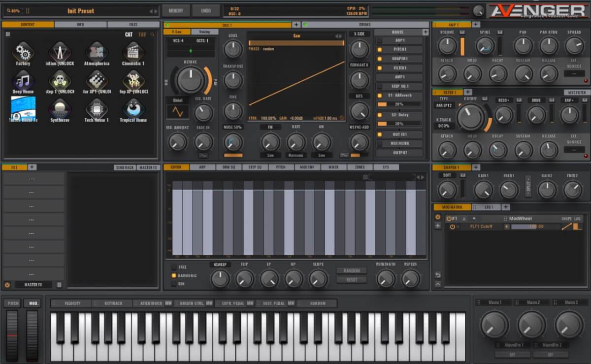Click the browser list view icon
The height and width of the screenshot is (364, 591).
click(x=8, y=34)
